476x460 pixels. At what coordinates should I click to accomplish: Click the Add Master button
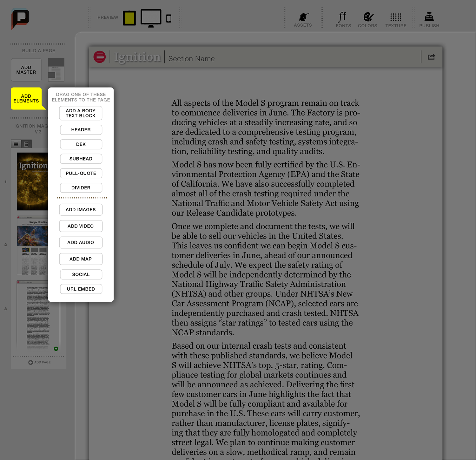pos(26,70)
